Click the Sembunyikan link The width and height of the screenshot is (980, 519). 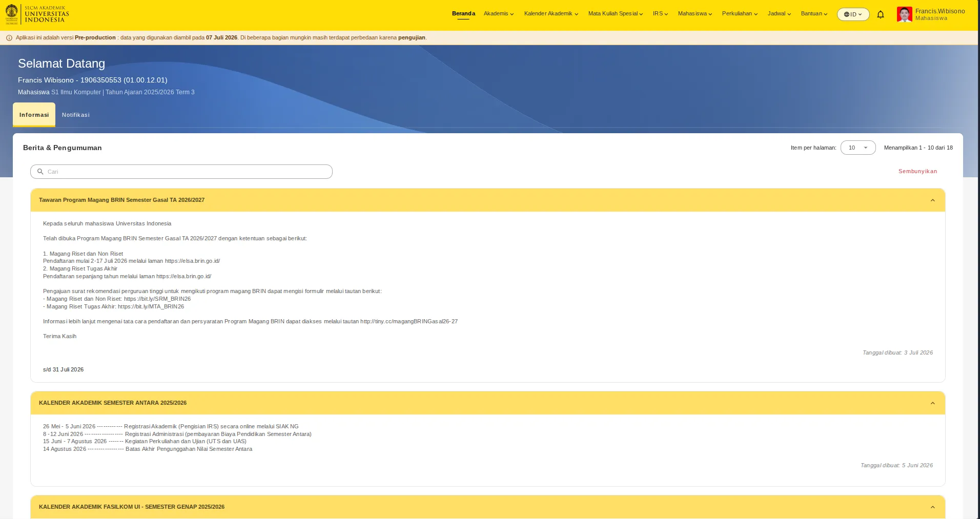pyautogui.click(x=917, y=172)
